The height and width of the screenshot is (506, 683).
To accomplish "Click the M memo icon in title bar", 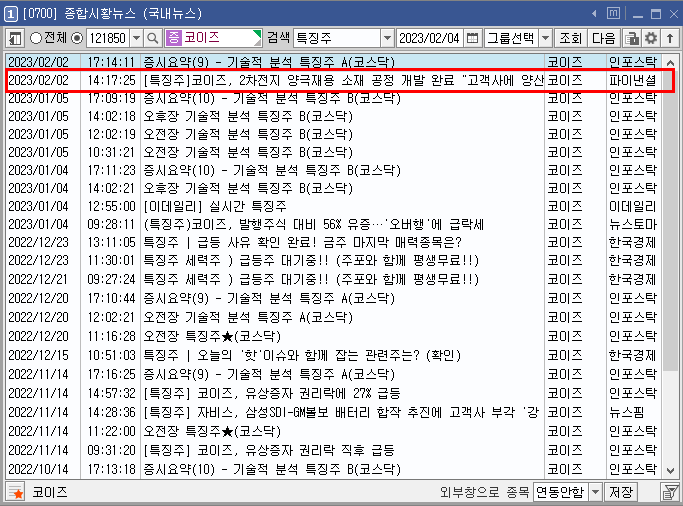I will [613, 13].
